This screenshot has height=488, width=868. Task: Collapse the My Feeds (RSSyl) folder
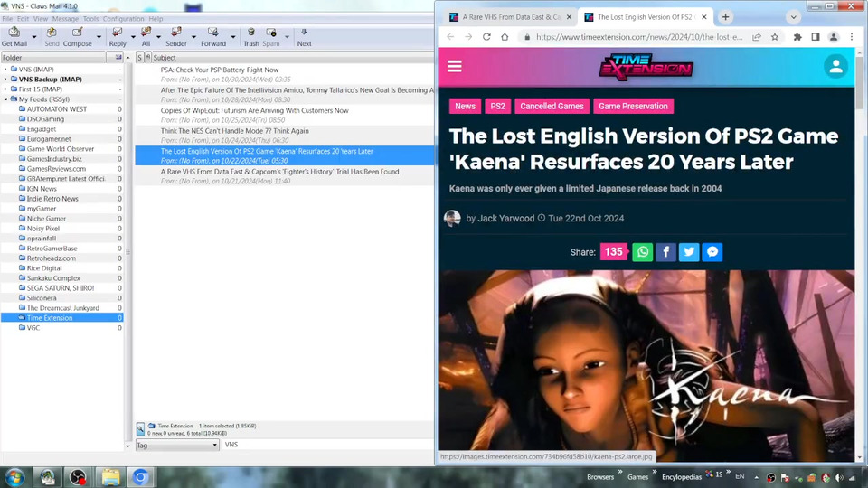point(5,99)
